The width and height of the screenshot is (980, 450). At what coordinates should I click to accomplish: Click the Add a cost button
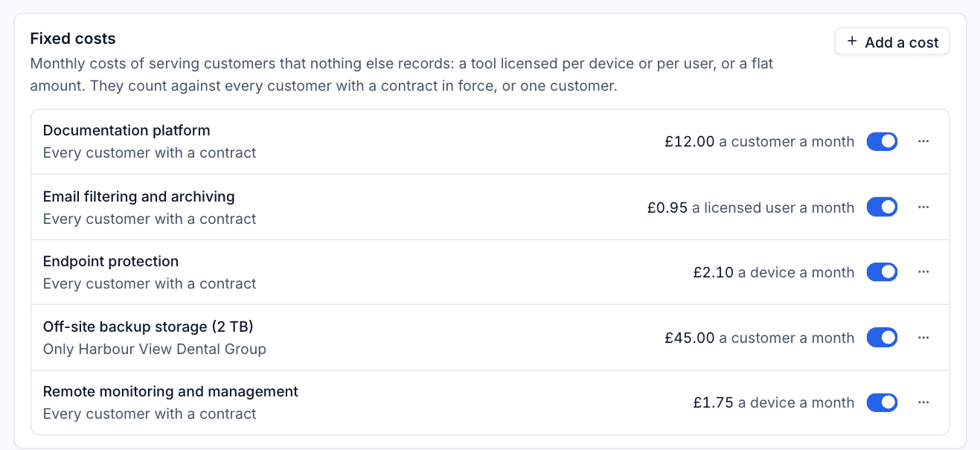tap(892, 42)
